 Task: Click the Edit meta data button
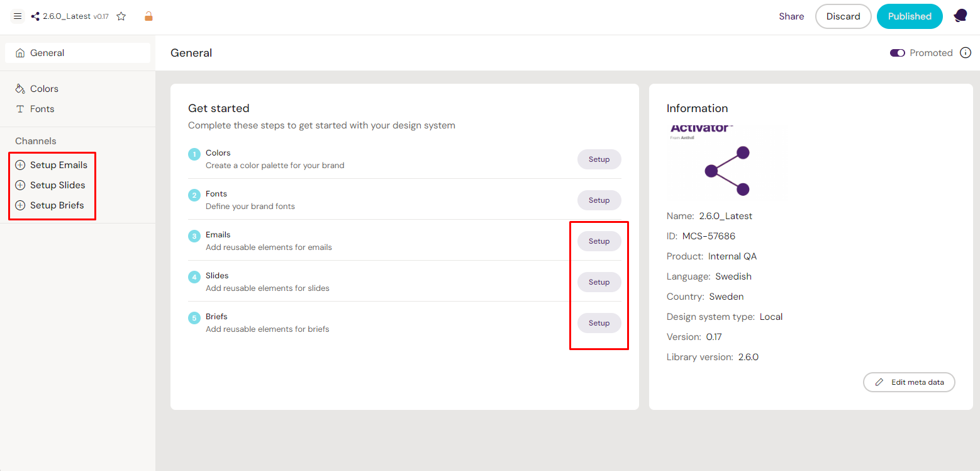click(x=909, y=382)
